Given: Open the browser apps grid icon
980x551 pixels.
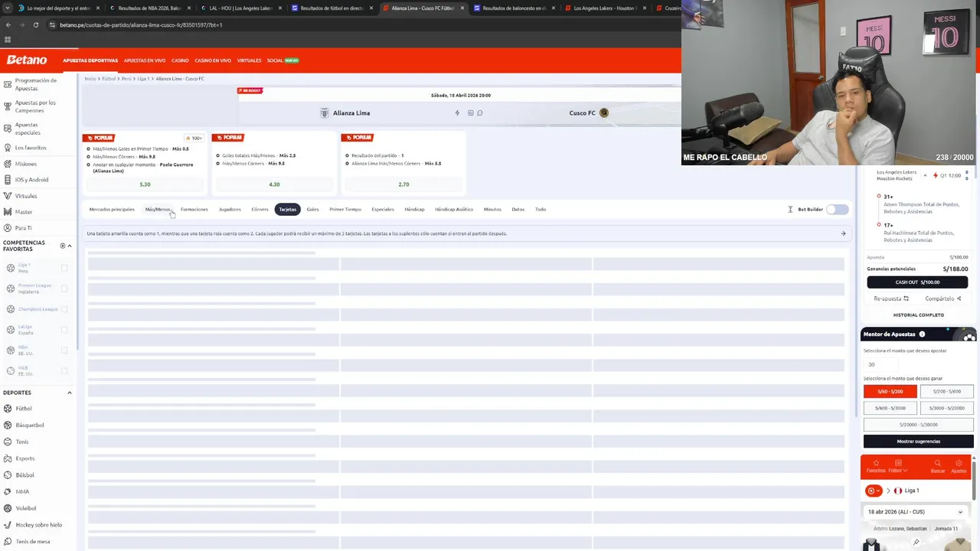Looking at the screenshot, I should pos(8,39).
